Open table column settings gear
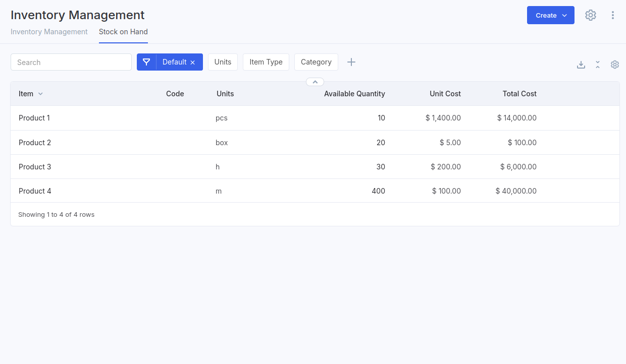 point(615,65)
